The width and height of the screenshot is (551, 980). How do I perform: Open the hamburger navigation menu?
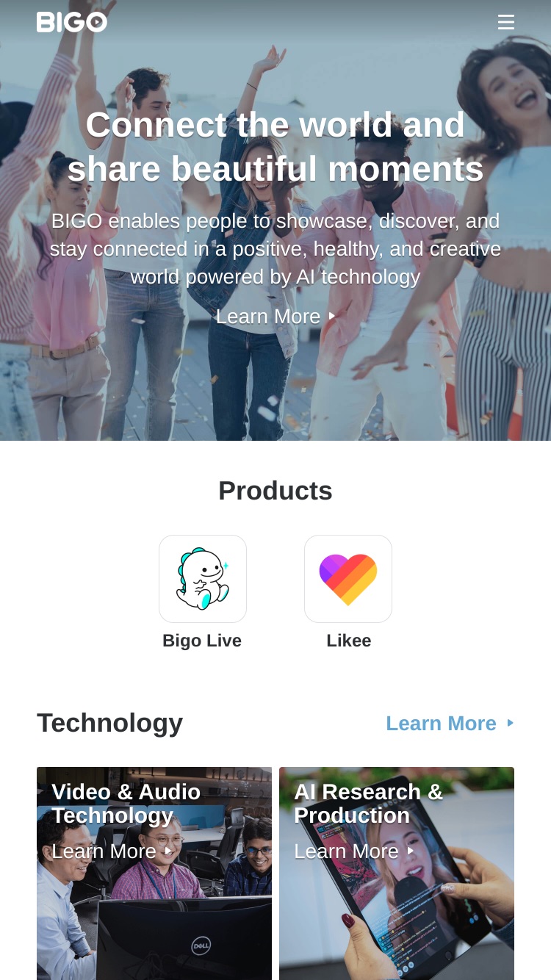click(506, 22)
